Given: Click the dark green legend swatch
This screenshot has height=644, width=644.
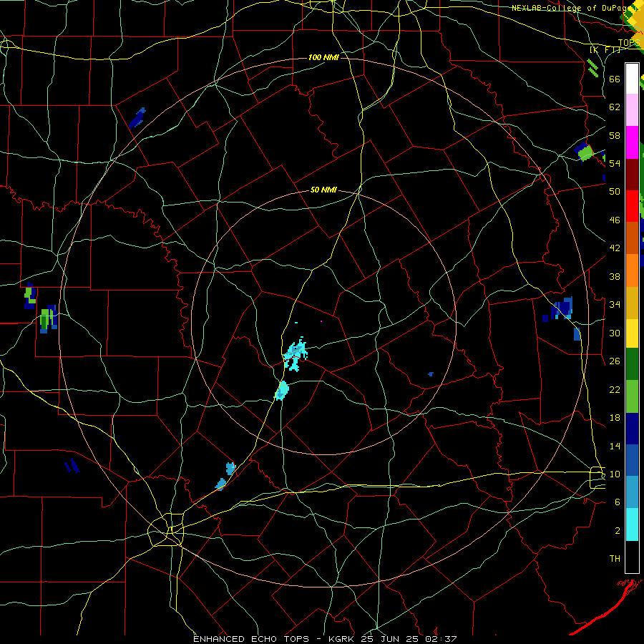Looking at the screenshot, I should 632,364.
